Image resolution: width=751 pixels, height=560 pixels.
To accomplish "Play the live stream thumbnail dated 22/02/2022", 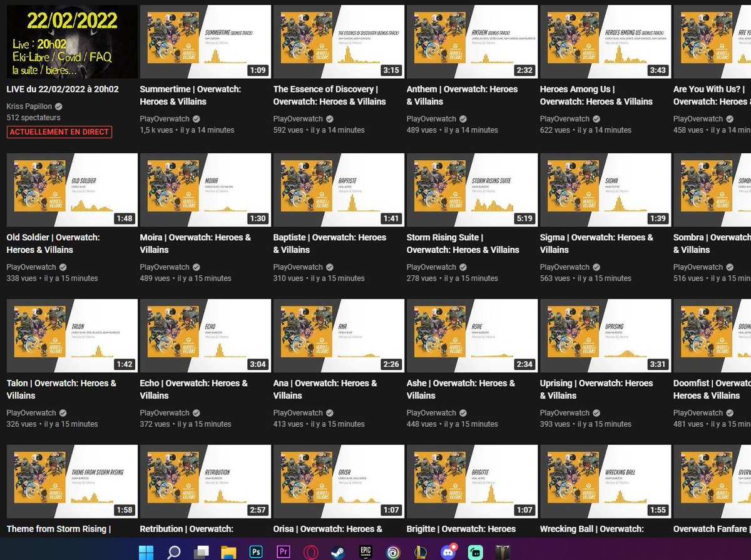I will (x=72, y=42).
